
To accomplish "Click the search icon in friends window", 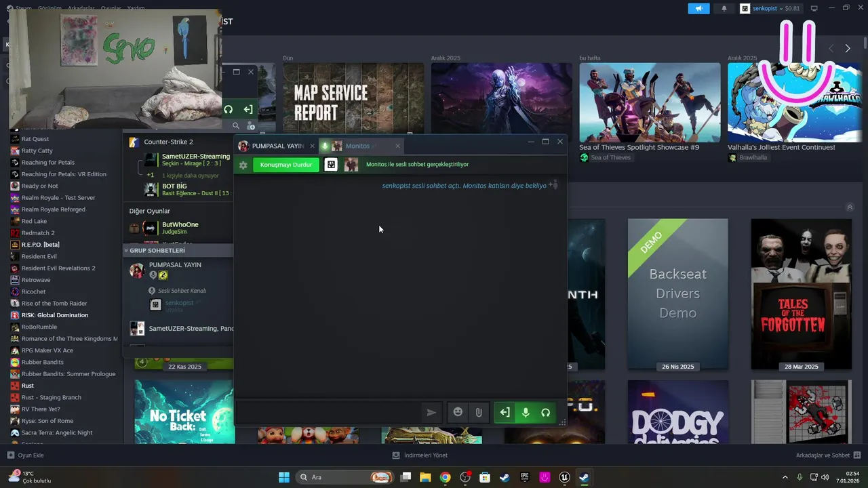I will (x=236, y=125).
